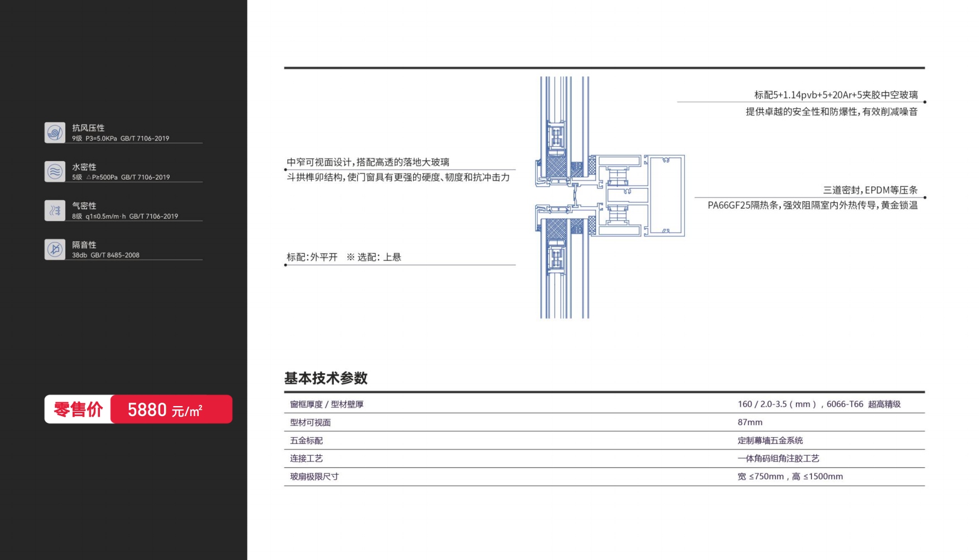
Task: Click the 气密性 air tightness icon
Action: click(55, 211)
